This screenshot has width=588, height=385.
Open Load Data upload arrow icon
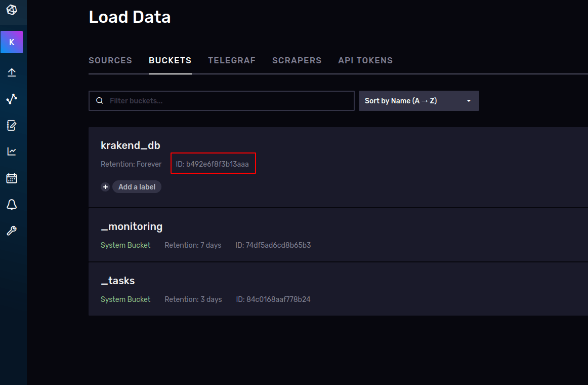[x=12, y=72]
